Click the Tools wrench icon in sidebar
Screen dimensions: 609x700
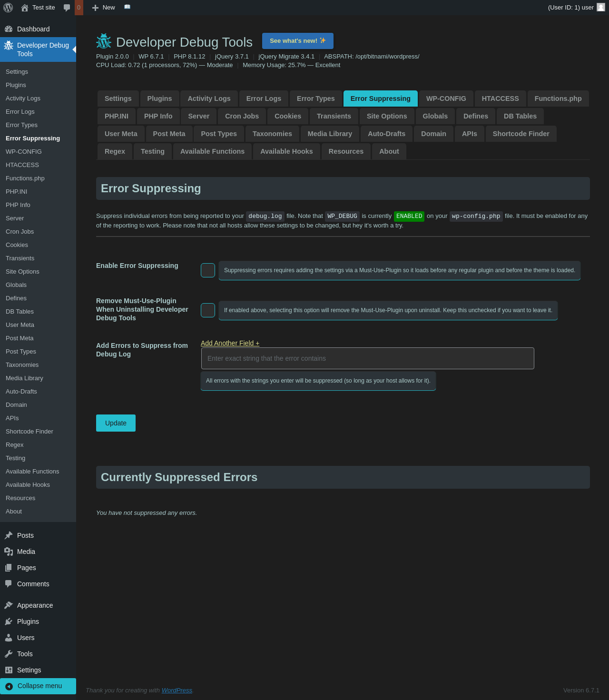tap(9, 654)
